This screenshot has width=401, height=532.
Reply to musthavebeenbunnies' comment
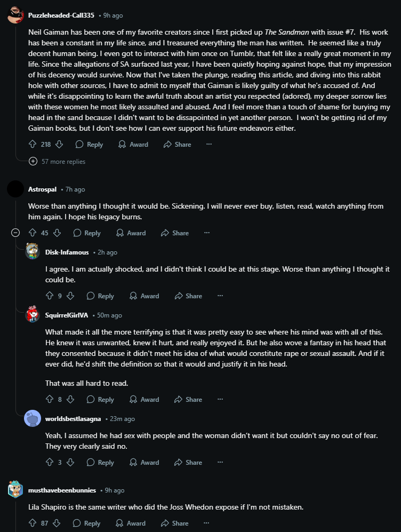point(87,523)
